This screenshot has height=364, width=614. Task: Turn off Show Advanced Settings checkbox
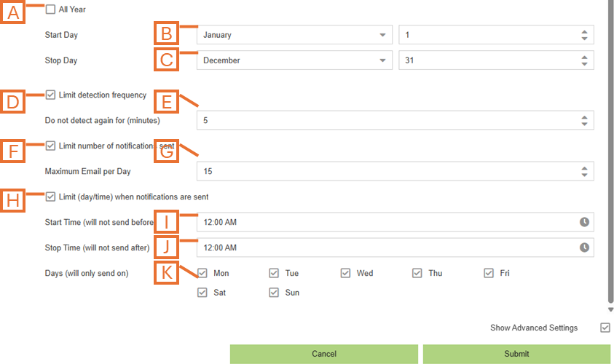pyautogui.click(x=605, y=328)
